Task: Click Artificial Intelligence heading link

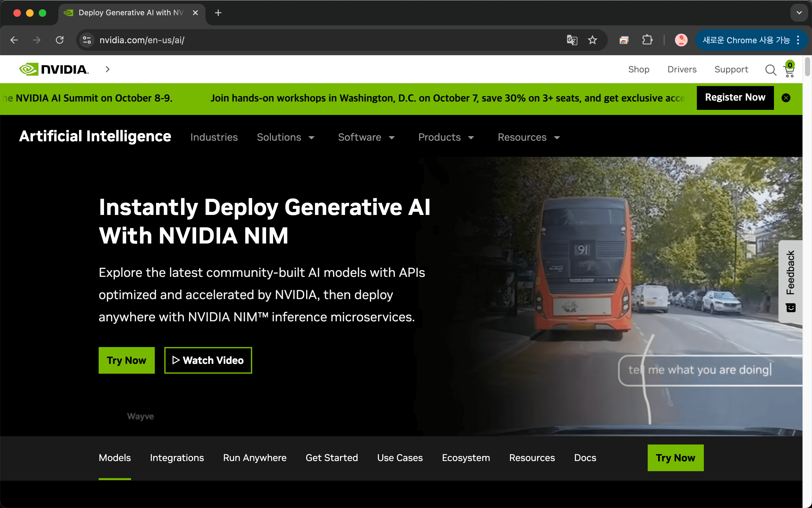Action: tap(95, 136)
